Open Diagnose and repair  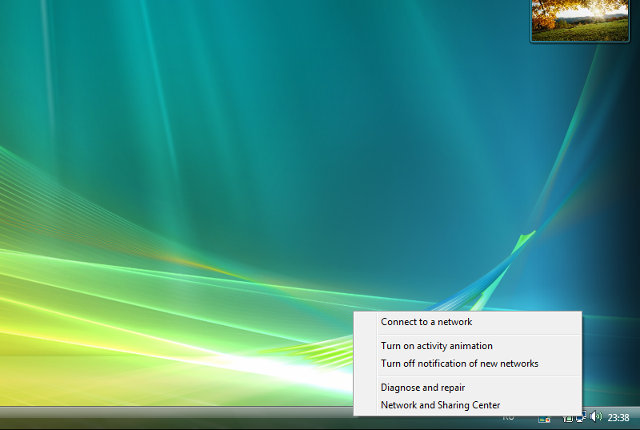click(x=467, y=388)
